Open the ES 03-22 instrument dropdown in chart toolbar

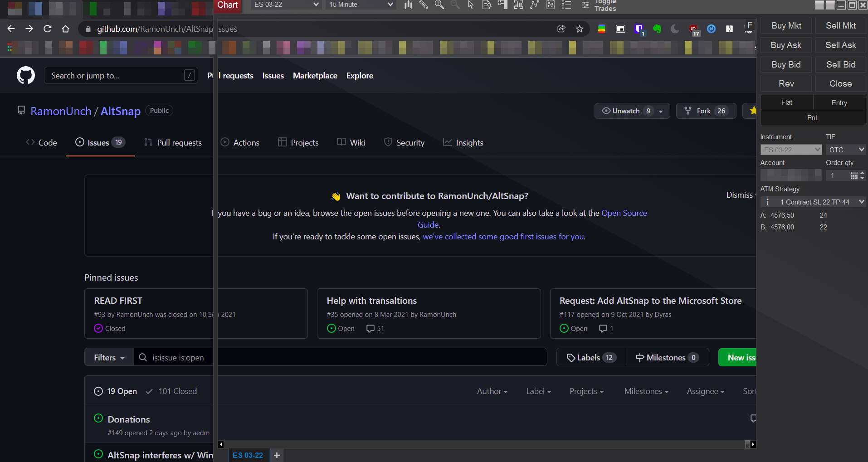[x=286, y=5]
